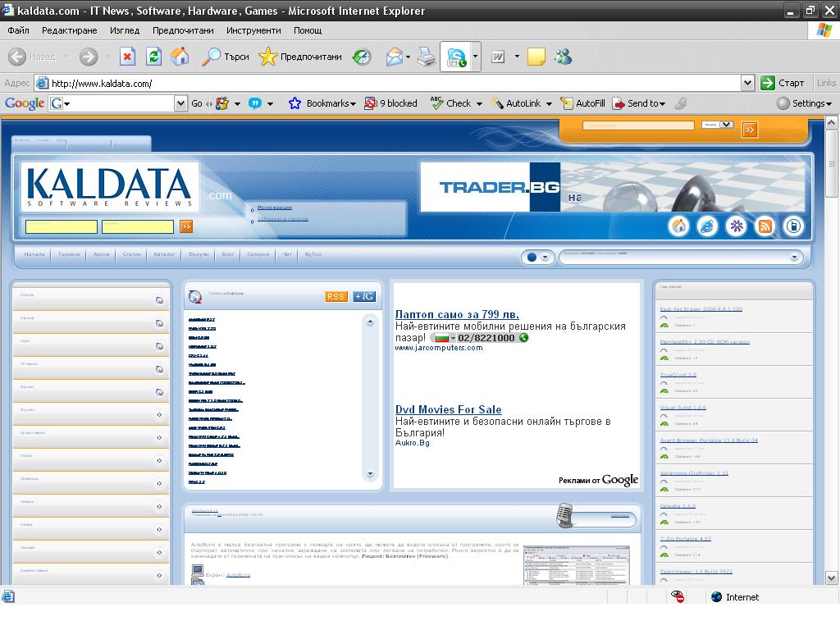Screen dimensions: 840x630
Task: Open Предпочитани favorites star in toolbar
Action: (300, 57)
